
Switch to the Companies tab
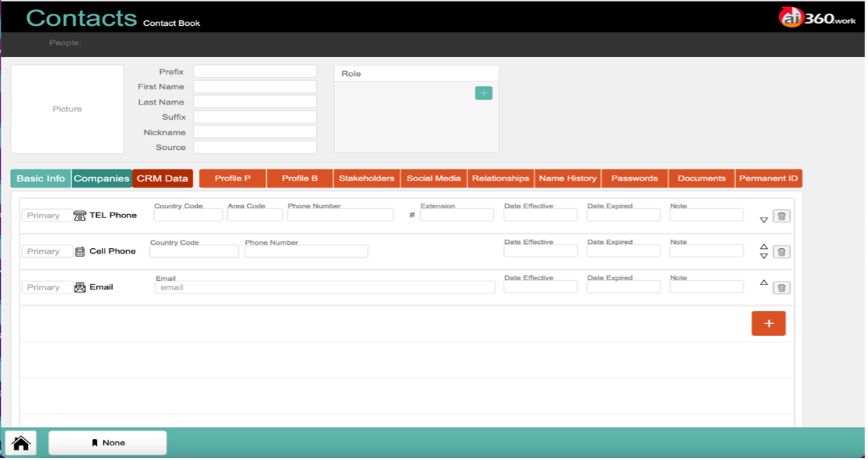click(102, 178)
